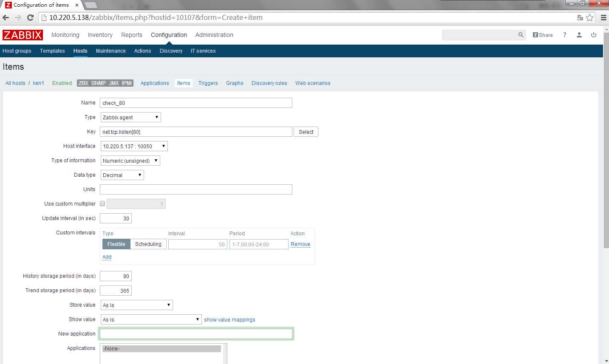Image resolution: width=609 pixels, height=364 pixels.
Task: Click Update interval input field
Action: tap(116, 218)
